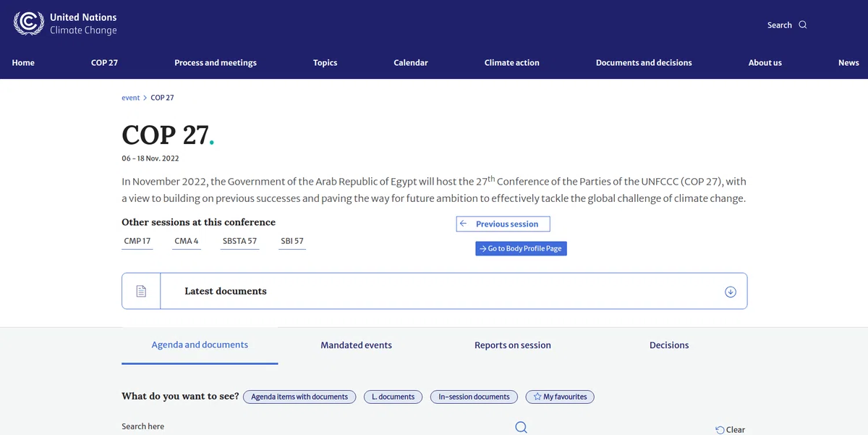Image resolution: width=868 pixels, height=435 pixels.
Task: Click the Search here input field
Action: (325, 427)
